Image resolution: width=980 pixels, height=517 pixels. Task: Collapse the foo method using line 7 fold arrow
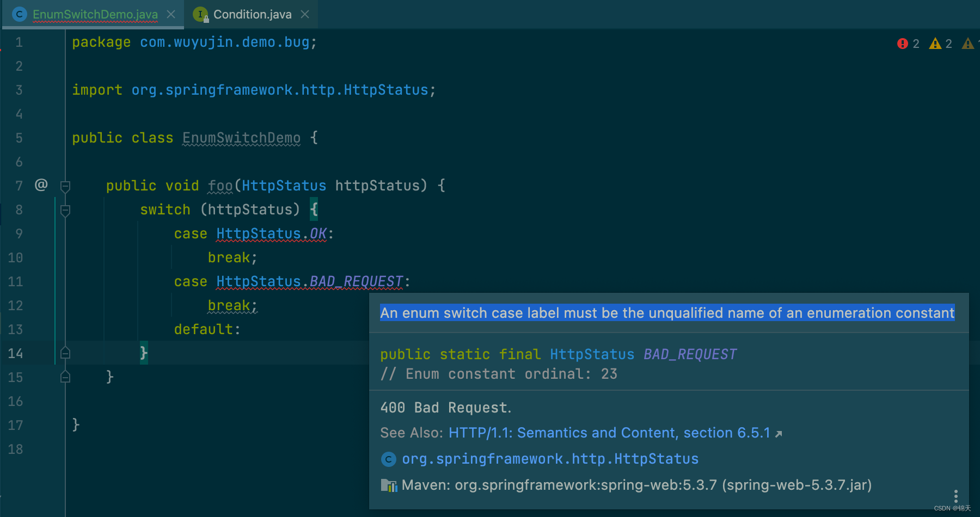(x=65, y=186)
